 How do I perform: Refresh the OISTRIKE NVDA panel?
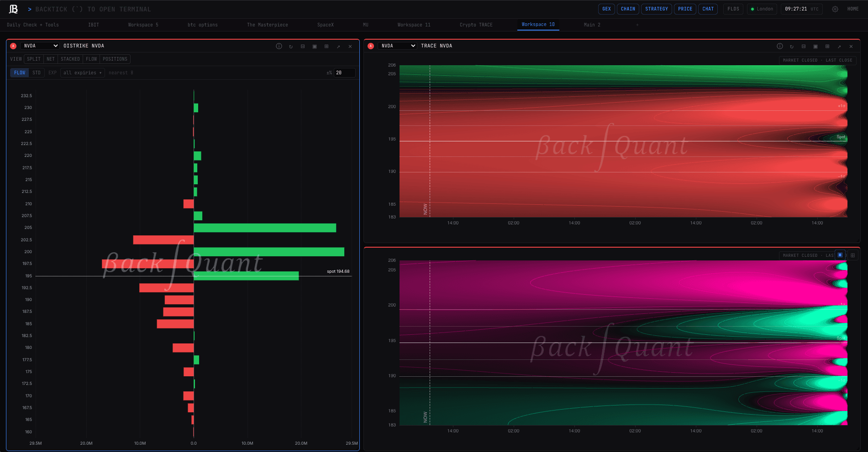291,46
